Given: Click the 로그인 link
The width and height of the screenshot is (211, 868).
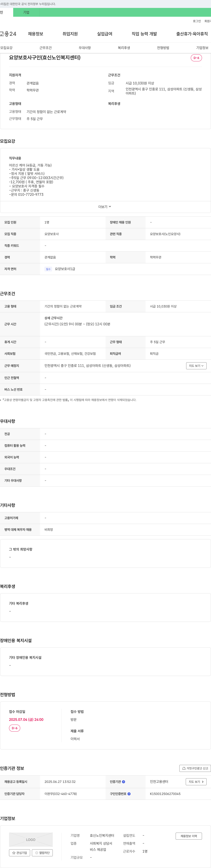Looking at the screenshot, I should click(x=197, y=21).
